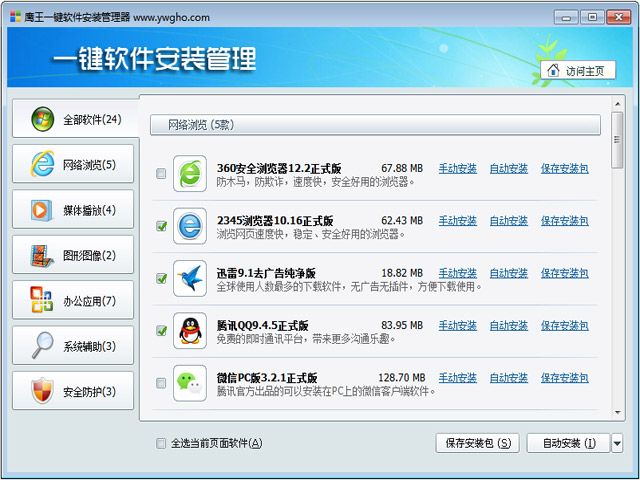Click 手动安装 link for 迅雷9.1

click(x=458, y=273)
